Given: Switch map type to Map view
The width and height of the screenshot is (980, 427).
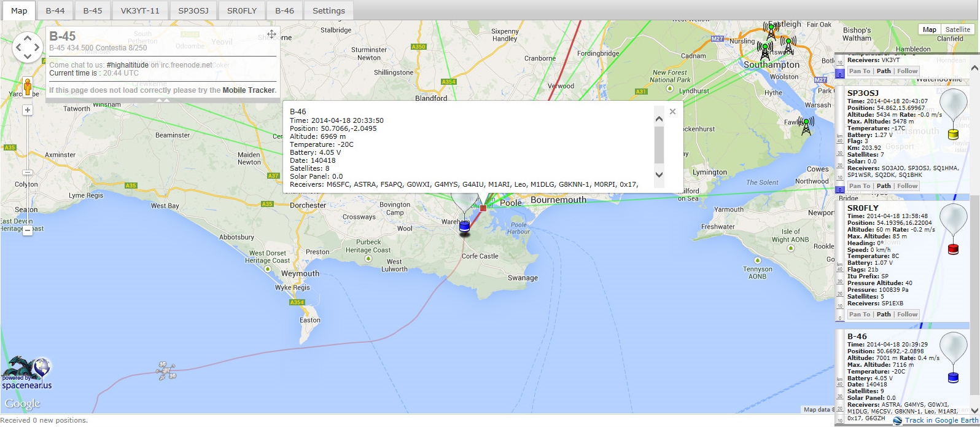Looking at the screenshot, I should [930, 29].
